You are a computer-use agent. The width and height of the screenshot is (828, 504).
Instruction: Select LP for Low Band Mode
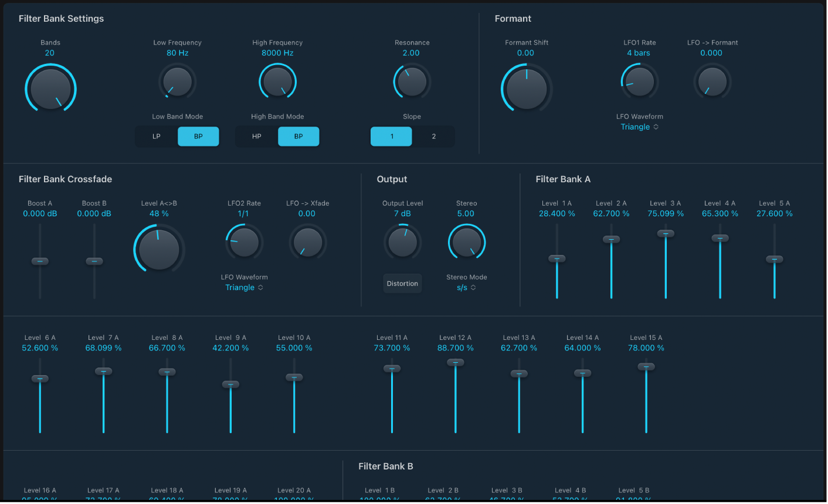pyautogui.click(x=157, y=136)
